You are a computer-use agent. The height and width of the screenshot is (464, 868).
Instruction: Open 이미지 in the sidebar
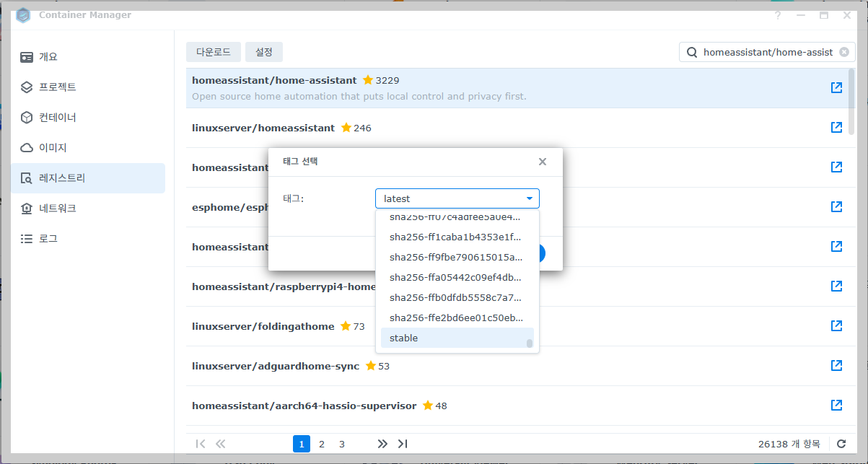(87, 147)
